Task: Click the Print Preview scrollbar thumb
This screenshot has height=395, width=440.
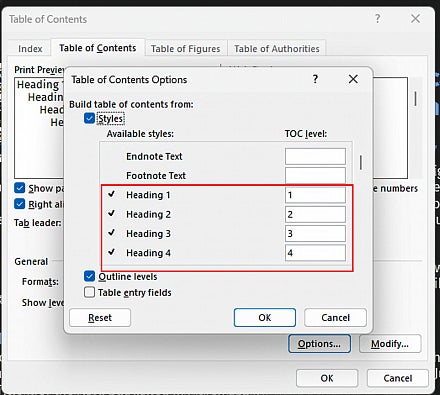Action: pos(415,99)
